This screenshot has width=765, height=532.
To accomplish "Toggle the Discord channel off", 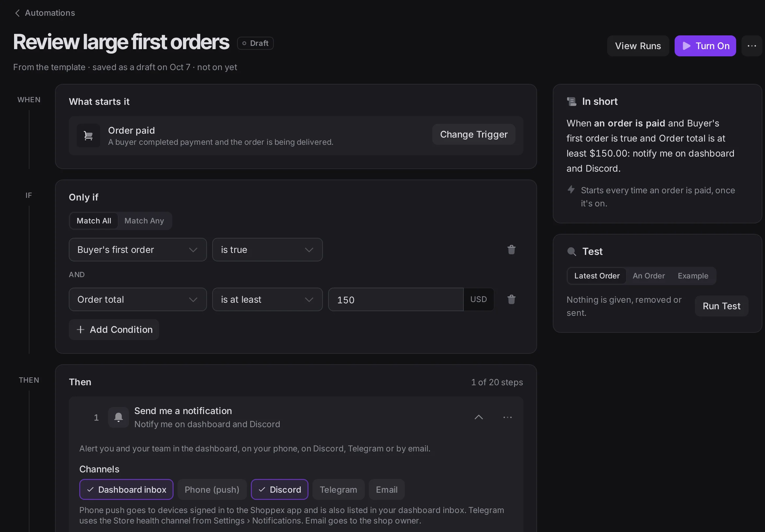I will click(x=279, y=489).
